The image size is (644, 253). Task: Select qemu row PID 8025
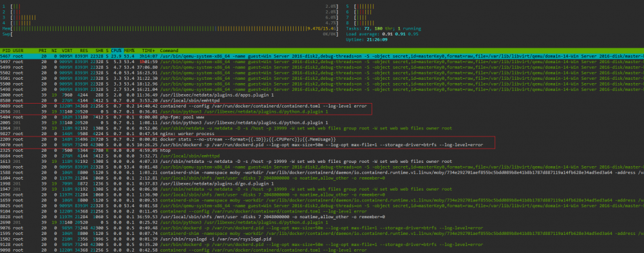(x=322, y=205)
